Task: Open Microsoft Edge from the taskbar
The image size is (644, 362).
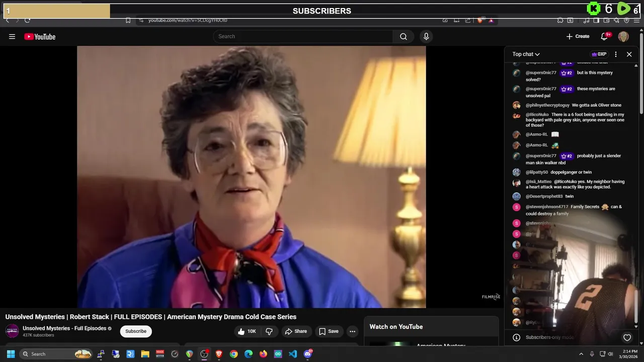Action: (x=249, y=354)
